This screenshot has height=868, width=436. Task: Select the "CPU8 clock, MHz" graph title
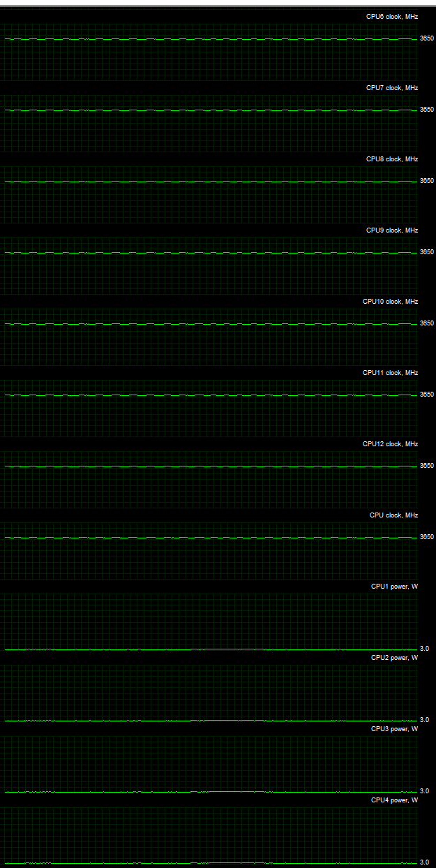pyautogui.click(x=392, y=159)
